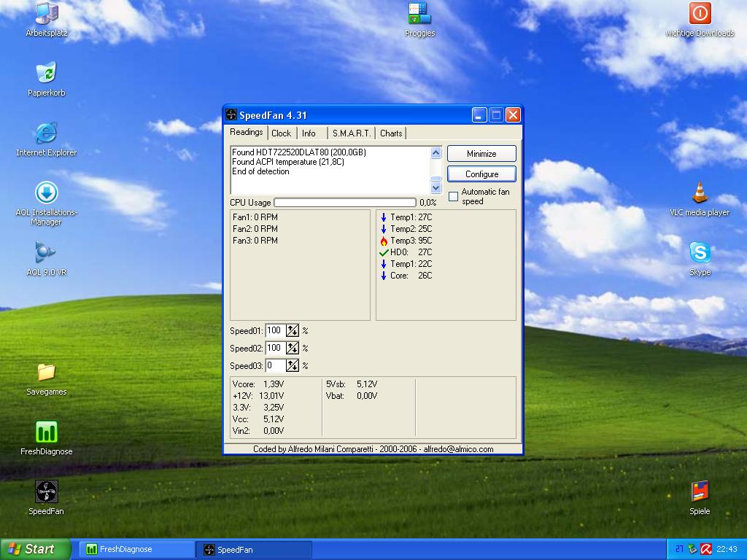The height and width of the screenshot is (560, 747).
Task: Click the Speed01 value field
Action: 276,330
